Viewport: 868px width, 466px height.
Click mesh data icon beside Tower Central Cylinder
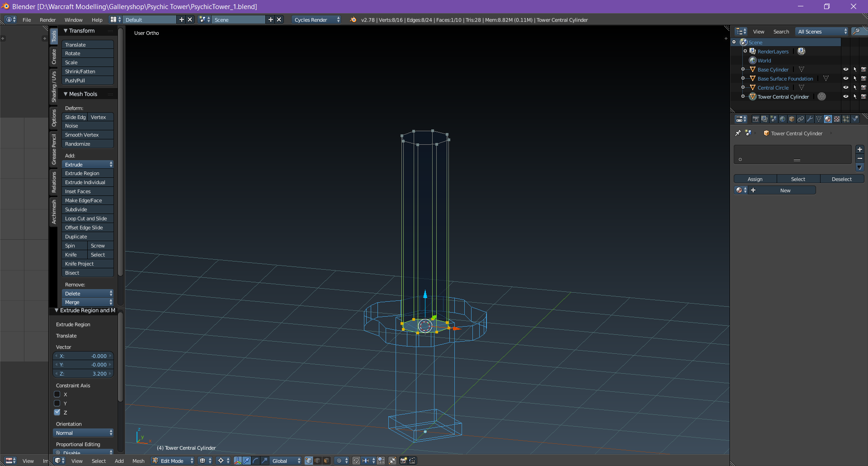click(822, 96)
